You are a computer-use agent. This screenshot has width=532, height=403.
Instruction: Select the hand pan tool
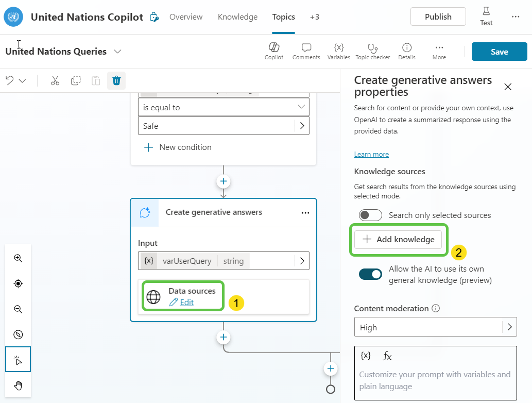coord(18,385)
